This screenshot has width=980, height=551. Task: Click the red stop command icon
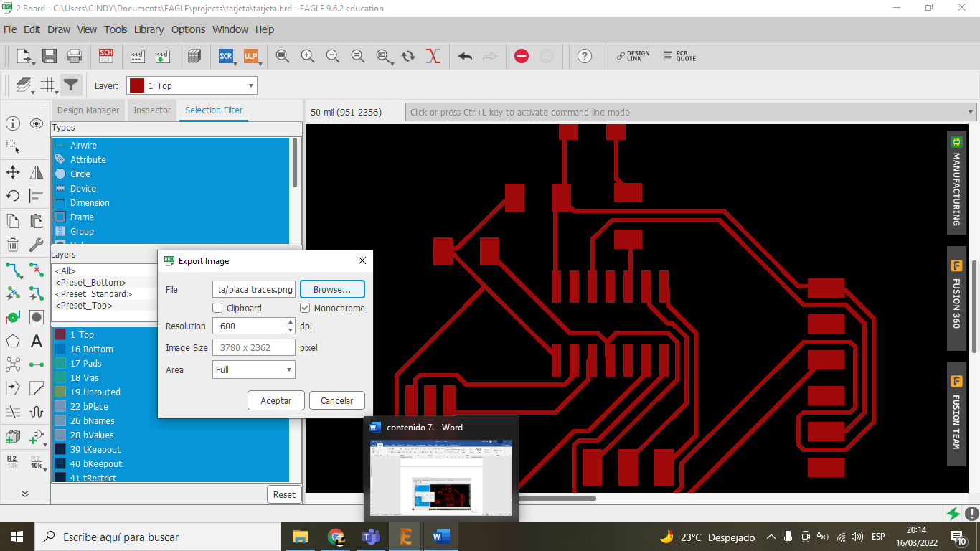pos(522,56)
